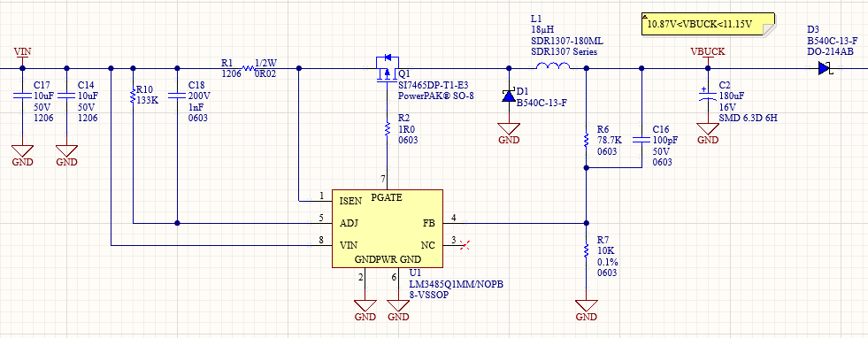The height and width of the screenshot is (338, 868).
Task: Select the R10 resistor symbol
Action: tap(133, 96)
